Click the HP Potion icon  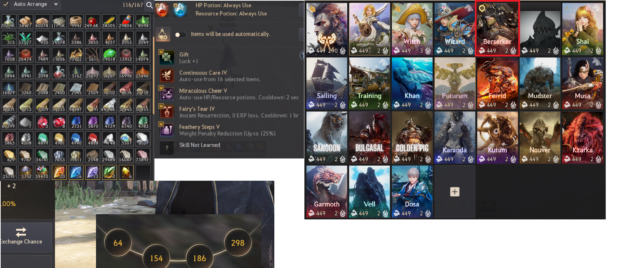pyautogui.click(x=162, y=10)
